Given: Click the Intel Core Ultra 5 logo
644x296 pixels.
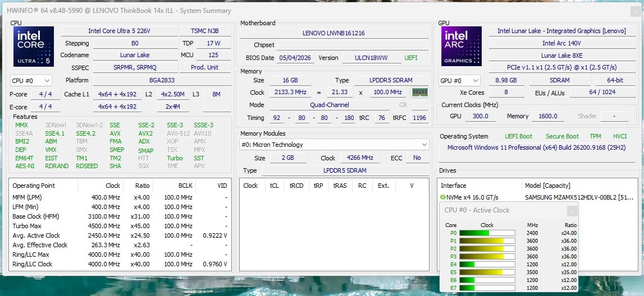Looking at the screenshot, I should coord(34,47).
